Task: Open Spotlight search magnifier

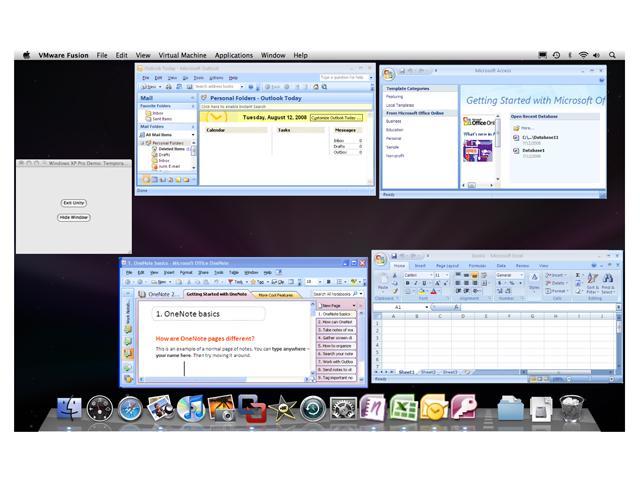Action: 612,55
